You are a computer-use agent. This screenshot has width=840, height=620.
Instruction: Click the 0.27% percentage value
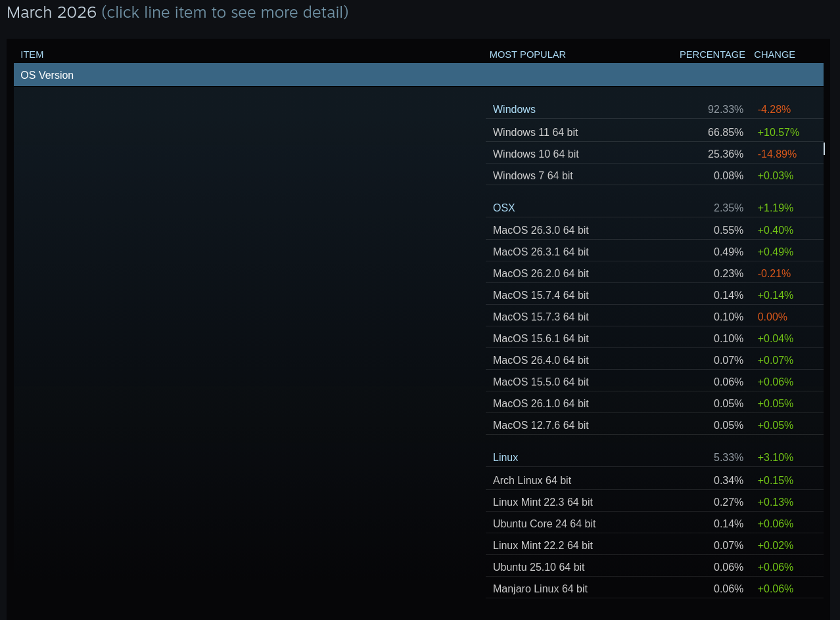728,502
